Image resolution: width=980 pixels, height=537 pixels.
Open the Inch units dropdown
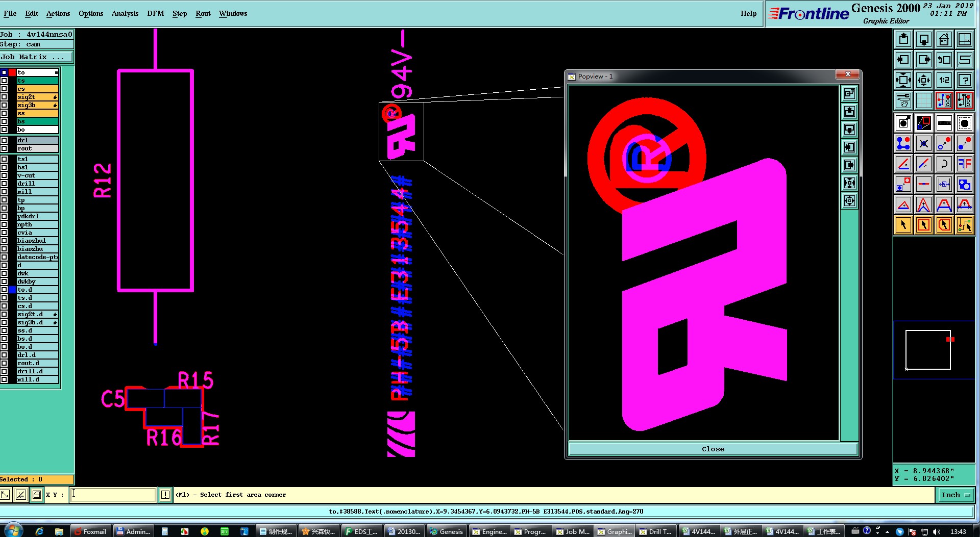(955, 495)
